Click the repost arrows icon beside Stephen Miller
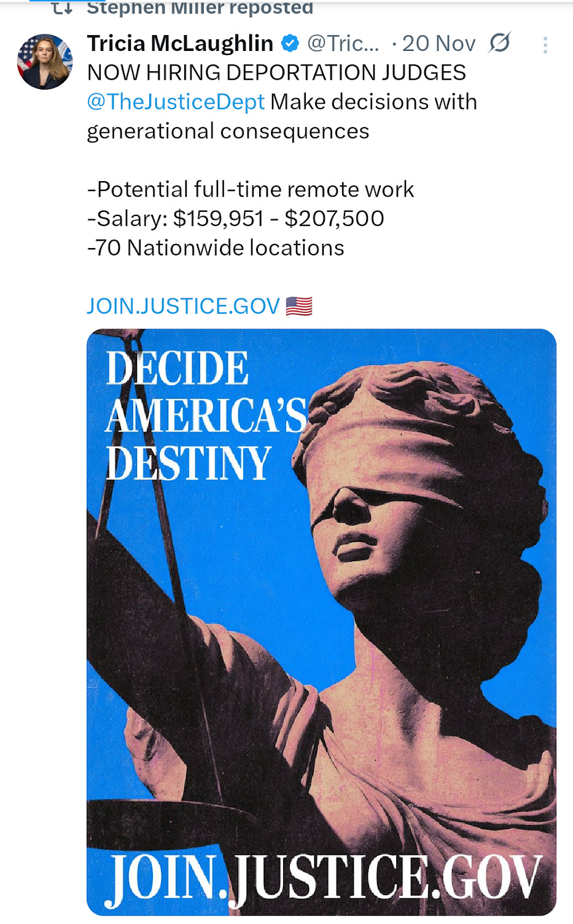This screenshot has height=924, width=573. (61, 8)
